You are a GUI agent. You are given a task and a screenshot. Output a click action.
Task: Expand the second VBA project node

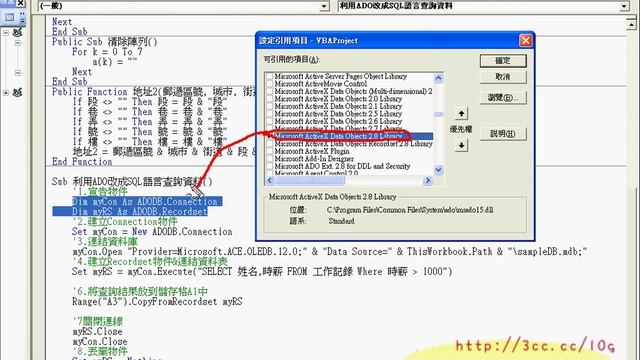6,93
